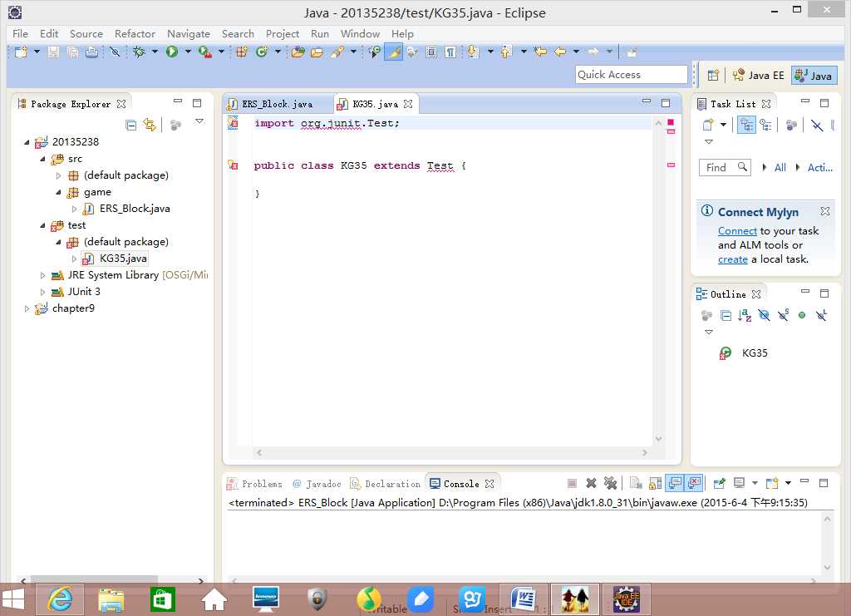Screen dimensions: 851x616
Task: Open the File menu
Action: 20,33
